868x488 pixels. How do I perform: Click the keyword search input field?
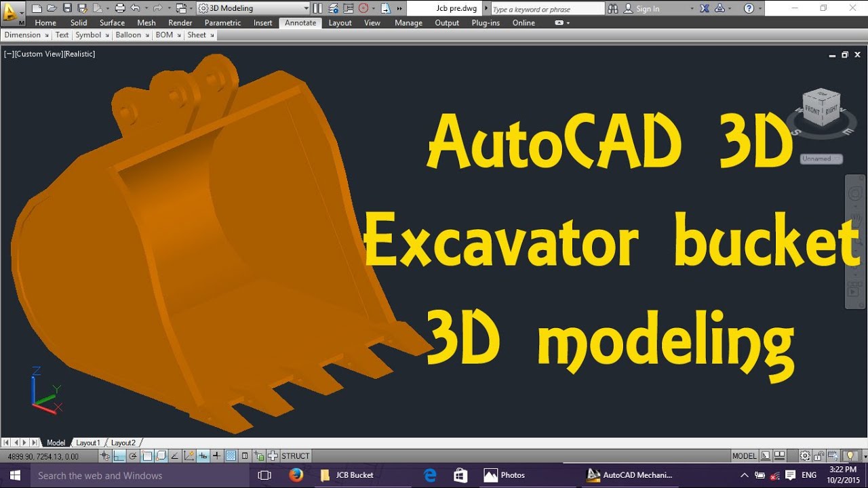click(x=547, y=9)
